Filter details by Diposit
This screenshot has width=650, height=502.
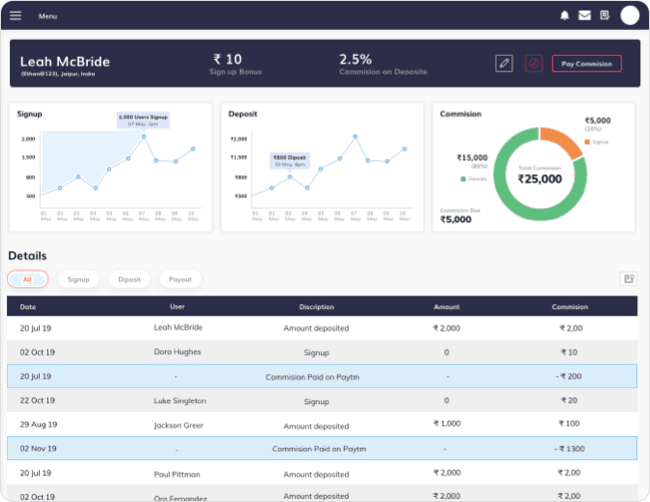(x=129, y=280)
